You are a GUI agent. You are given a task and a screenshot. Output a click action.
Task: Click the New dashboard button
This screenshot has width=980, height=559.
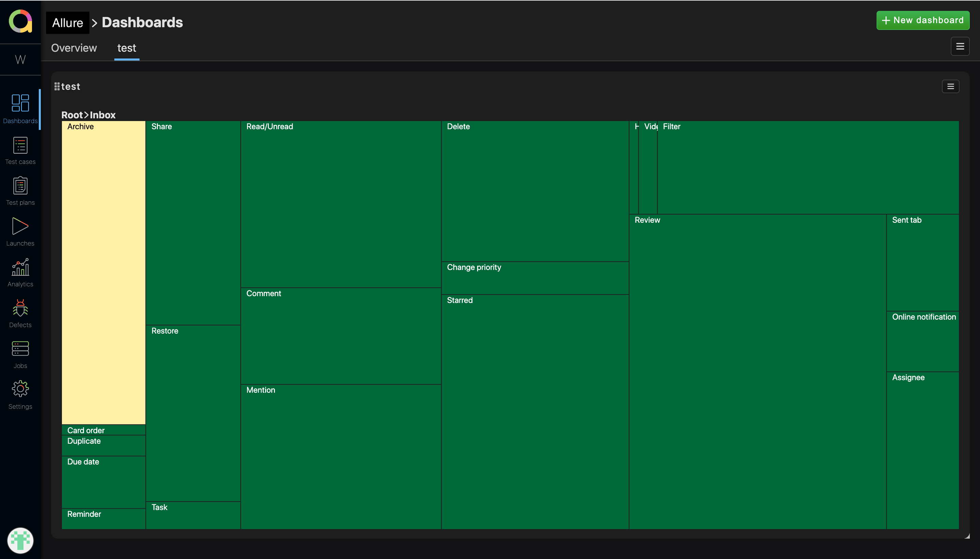(x=922, y=20)
